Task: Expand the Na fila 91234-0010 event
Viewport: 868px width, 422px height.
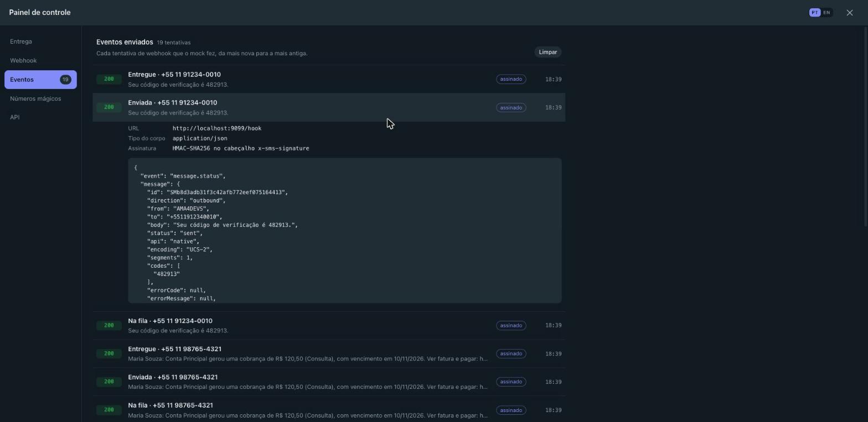Action: [x=329, y=325]
